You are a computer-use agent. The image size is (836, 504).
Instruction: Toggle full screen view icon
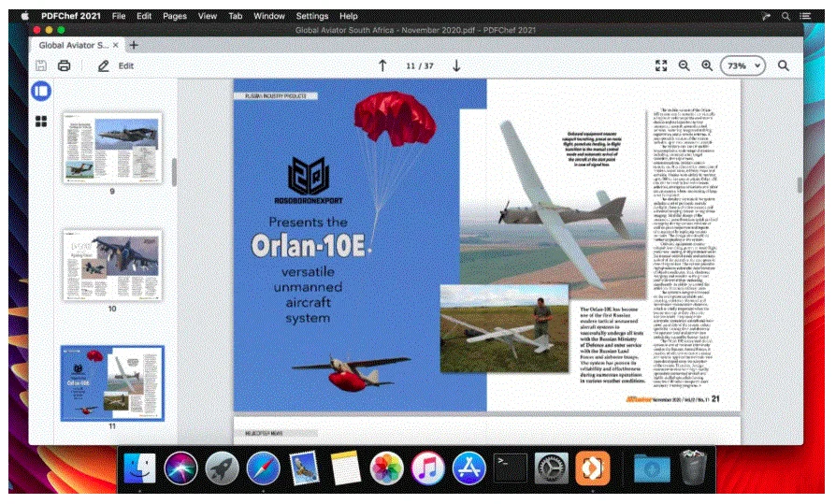point(661,65)
